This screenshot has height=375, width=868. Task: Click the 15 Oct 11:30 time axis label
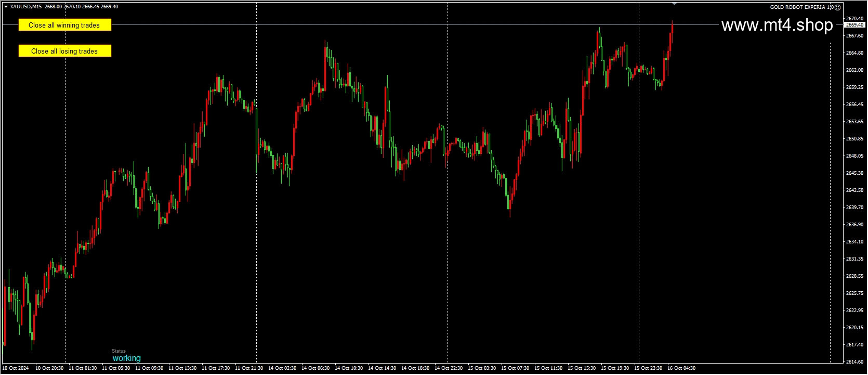(548, 368)
